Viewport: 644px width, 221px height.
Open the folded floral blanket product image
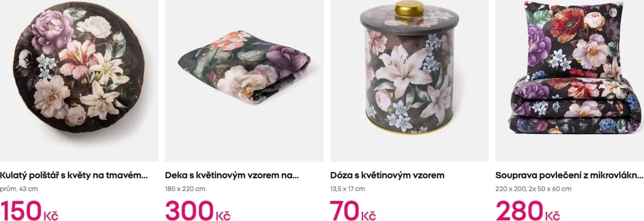[244, 81]
